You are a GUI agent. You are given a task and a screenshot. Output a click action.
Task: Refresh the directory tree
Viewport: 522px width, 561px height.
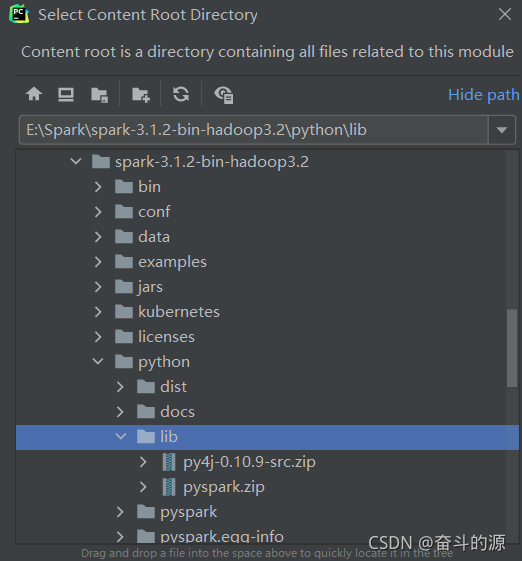click(181, 94)
